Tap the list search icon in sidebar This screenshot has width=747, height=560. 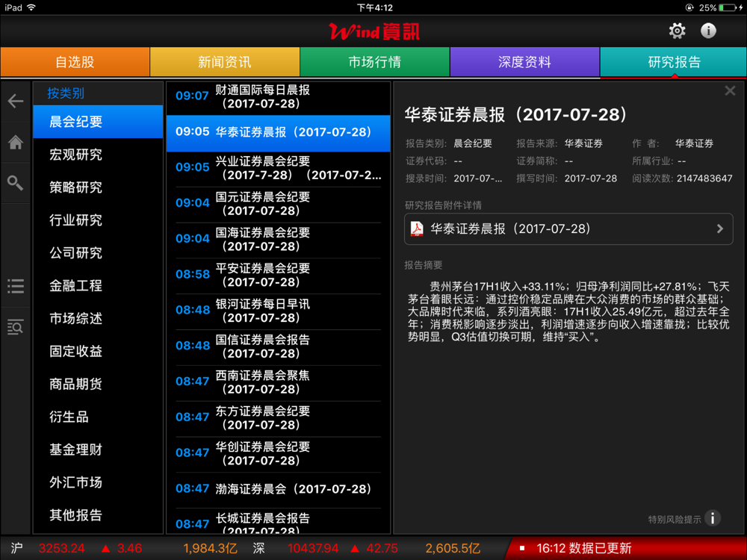[15, 327]
